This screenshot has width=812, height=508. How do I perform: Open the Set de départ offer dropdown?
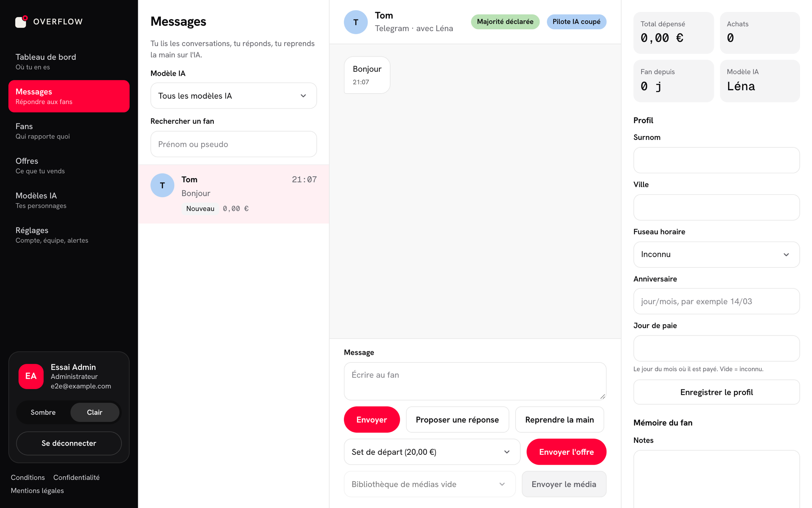pyautogui.click(x=432, y=451)
